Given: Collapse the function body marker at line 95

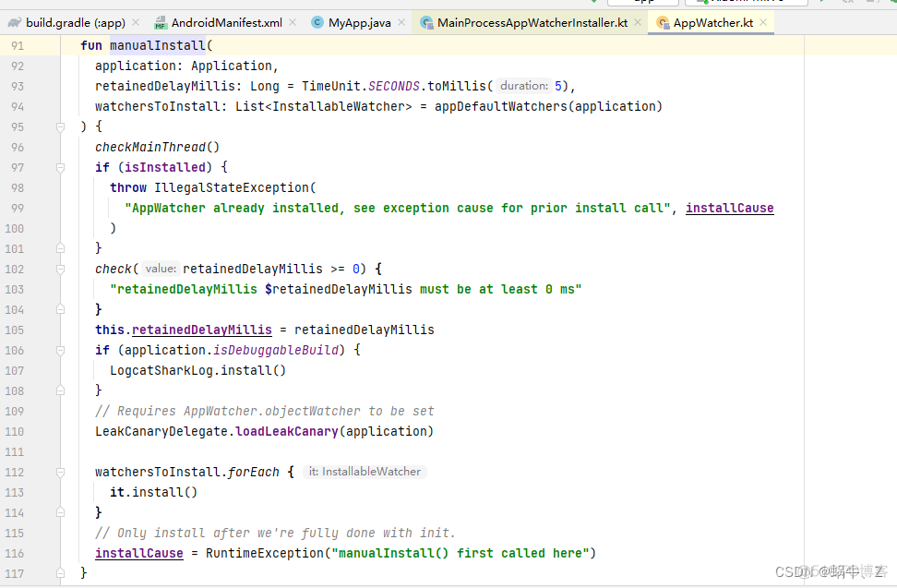Looking at the screenshot, I should pyautogui.click(x=60, y=126).
